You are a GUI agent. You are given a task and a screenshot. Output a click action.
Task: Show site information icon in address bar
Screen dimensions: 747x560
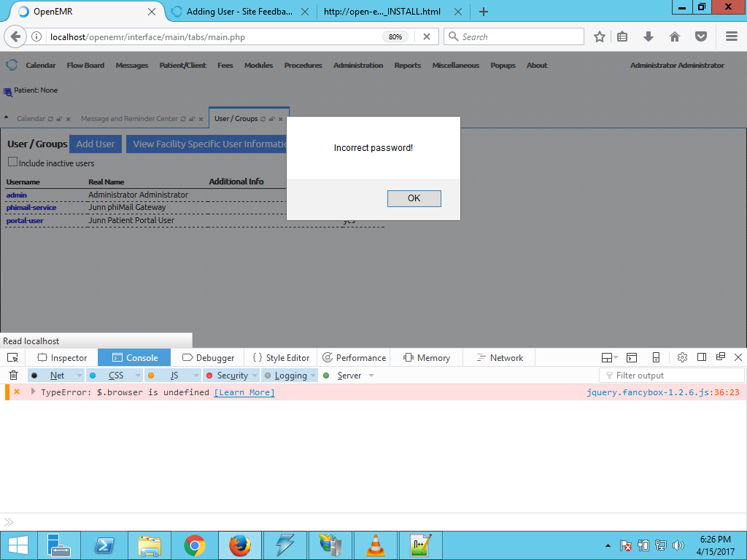36,36
